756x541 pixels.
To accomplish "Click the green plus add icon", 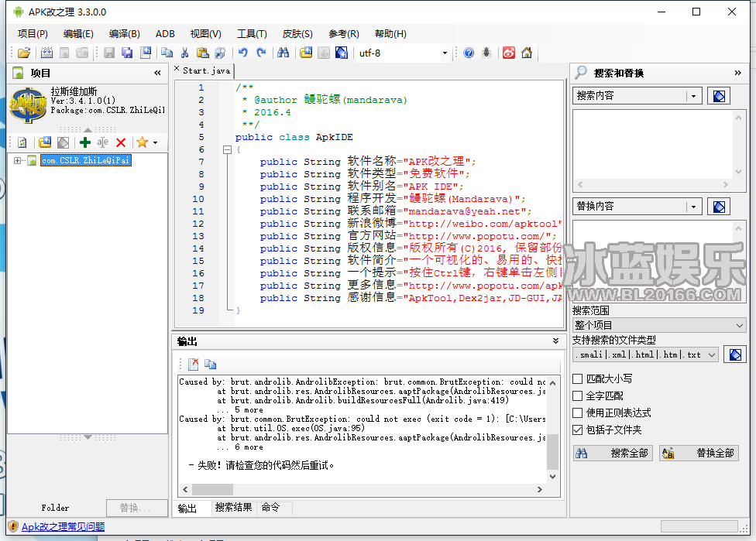I will click(x=85, y=142).
